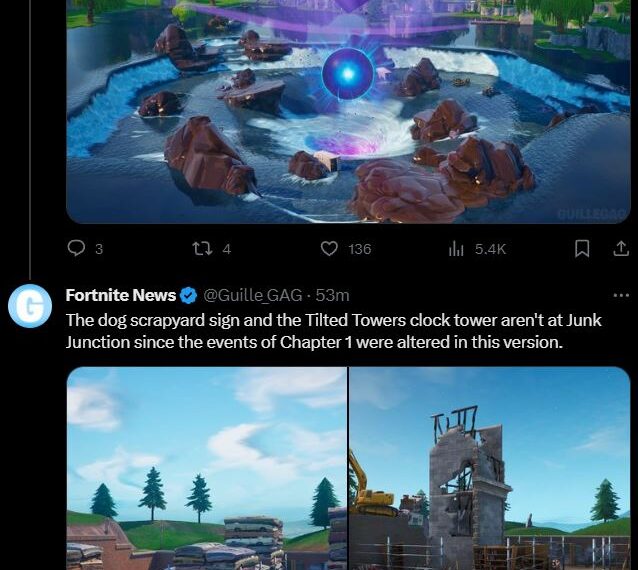This screenshot has height=570, width=638.
Task: Like the tweet with the heart icon
Action: tap(329, 249)
